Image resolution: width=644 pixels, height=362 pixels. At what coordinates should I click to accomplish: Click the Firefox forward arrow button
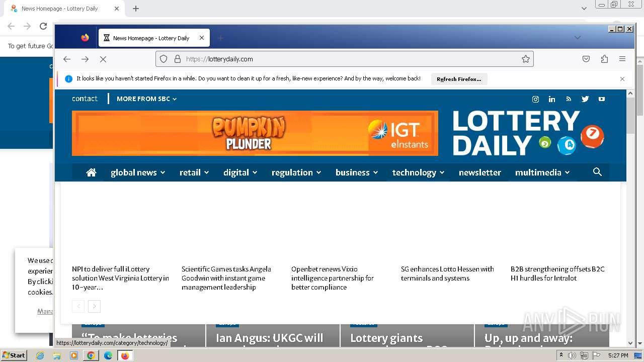pyautogui.click(x=85, y=59)
